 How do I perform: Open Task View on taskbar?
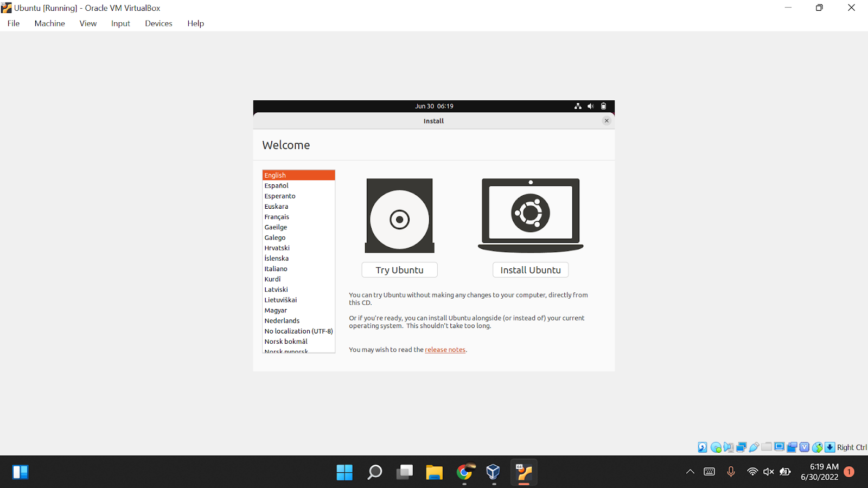tap(404, 472)
